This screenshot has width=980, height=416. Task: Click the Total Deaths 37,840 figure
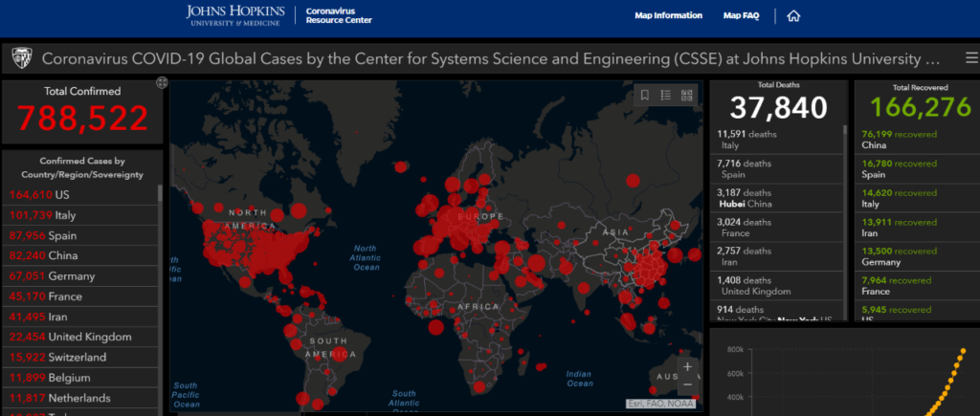779,107
